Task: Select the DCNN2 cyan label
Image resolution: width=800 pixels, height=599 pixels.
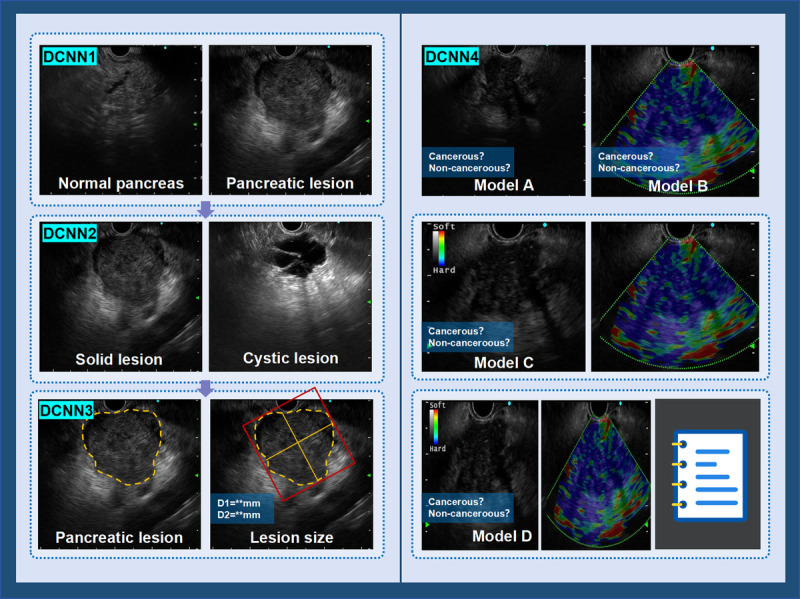Action: (69, 233)
